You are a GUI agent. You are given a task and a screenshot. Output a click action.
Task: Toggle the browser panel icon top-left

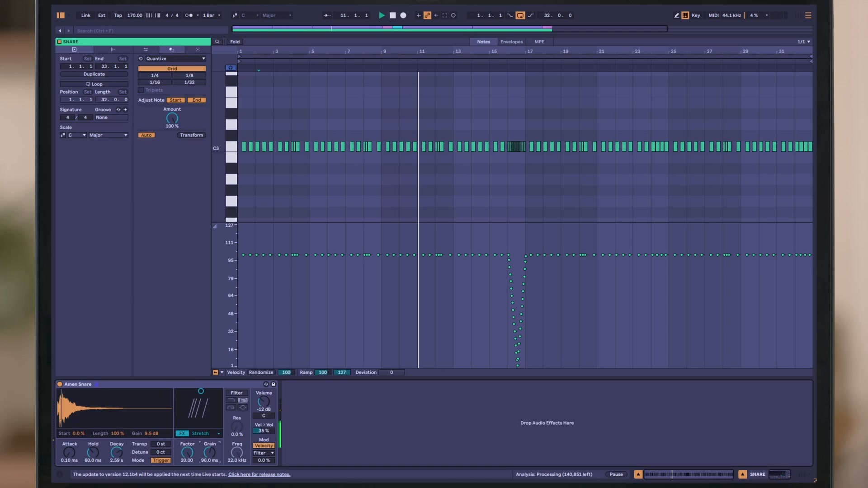pos(61,15)
